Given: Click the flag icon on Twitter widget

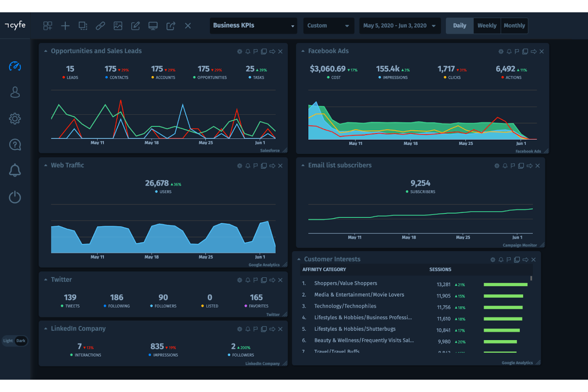Looking at the screenshot, I should [x=255, y=280].
